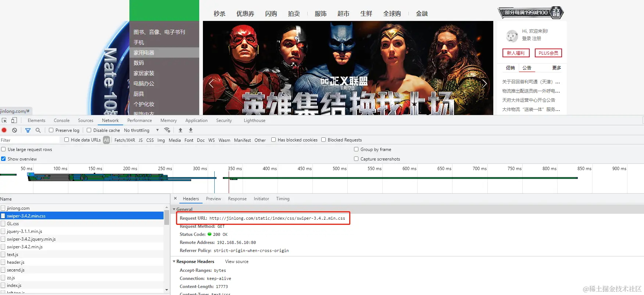Go to next banner slide arrow
644x295 pixels.
click(x=485, y=84)
